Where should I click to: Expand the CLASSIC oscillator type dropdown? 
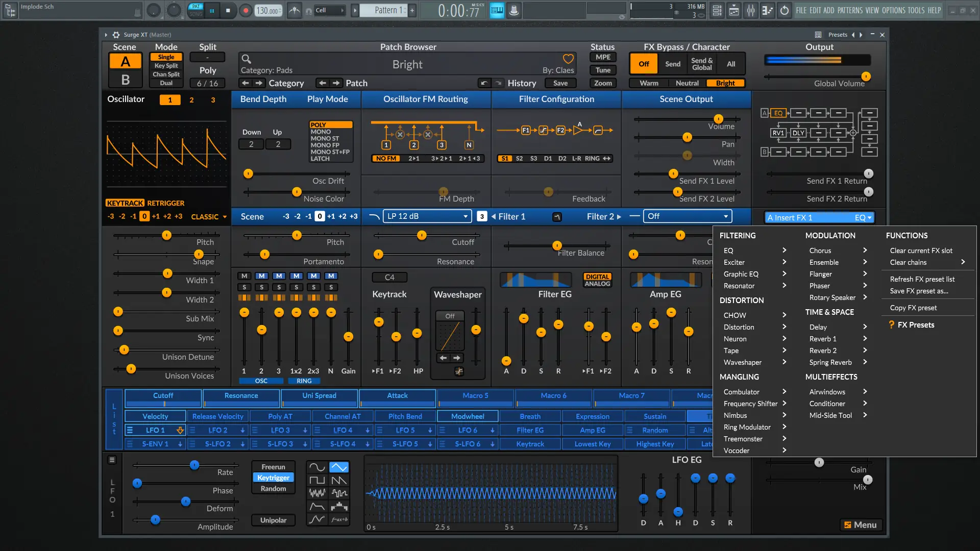coord(209,217)
